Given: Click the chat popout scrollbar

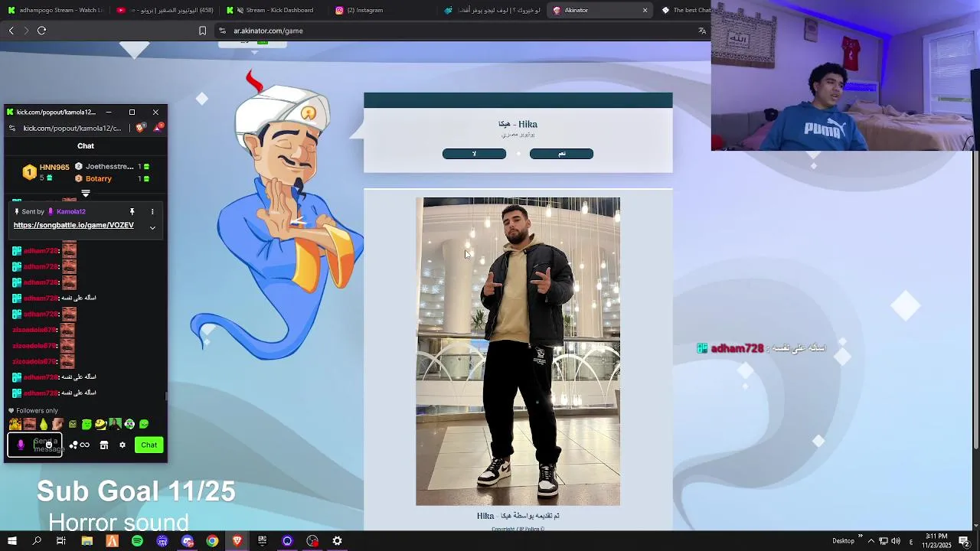Looking at the screenshot, I should [166, 396].
